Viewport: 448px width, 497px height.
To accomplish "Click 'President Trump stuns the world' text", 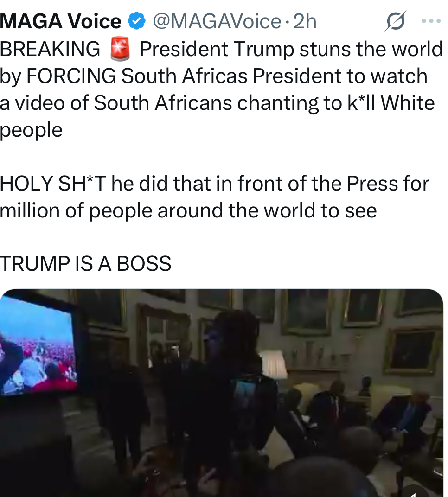I will pos(291,50).
